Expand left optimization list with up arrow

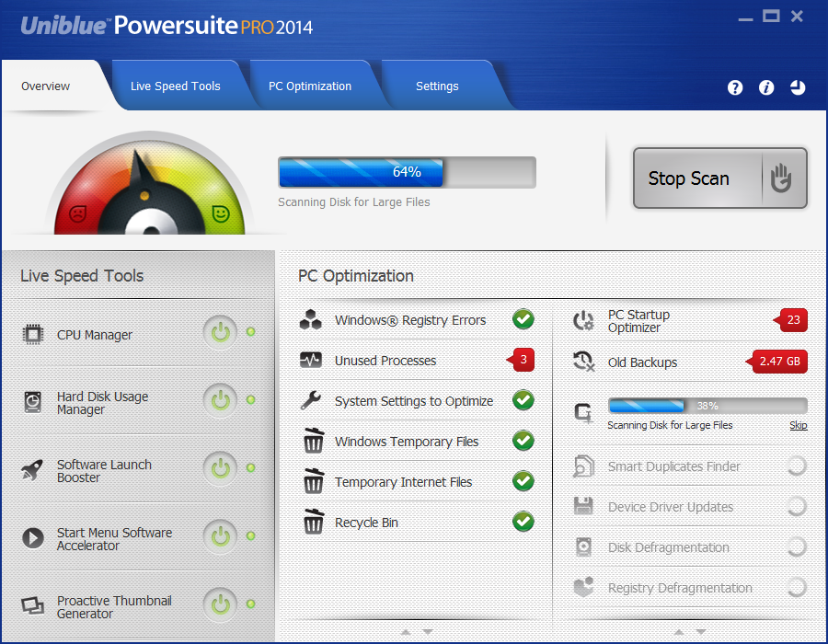point(406,632)
